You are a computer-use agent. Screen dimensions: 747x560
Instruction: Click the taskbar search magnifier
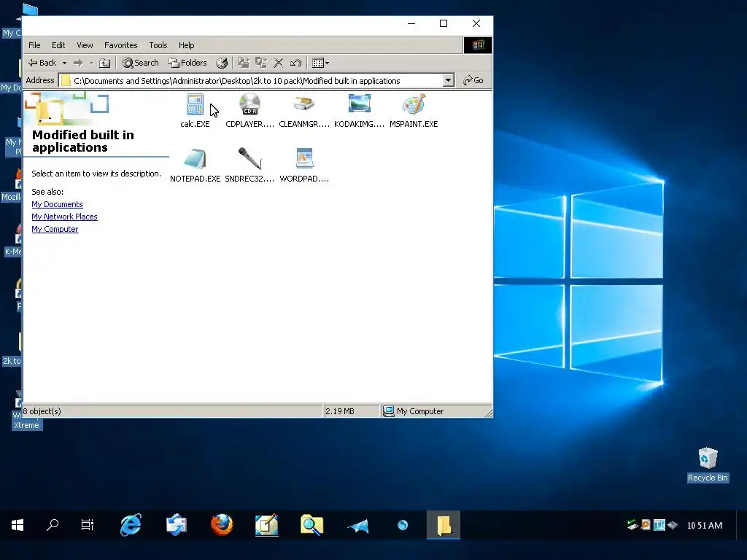[53, 525]
